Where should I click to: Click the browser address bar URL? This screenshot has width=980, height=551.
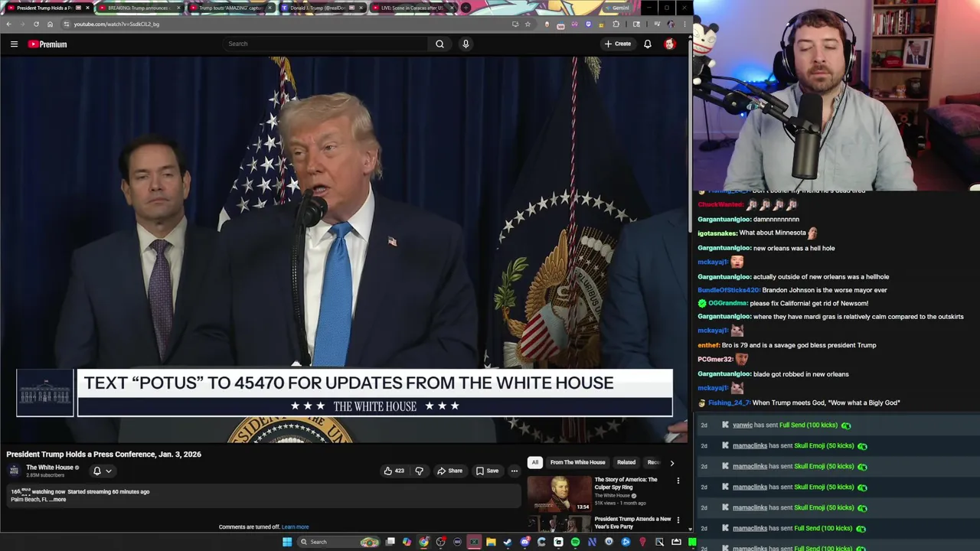coord(116,24)
